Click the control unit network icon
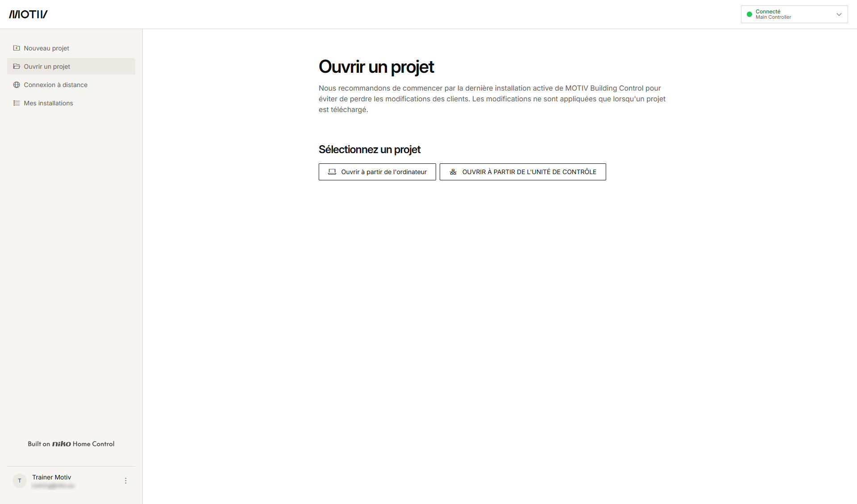 coord(453,172)
